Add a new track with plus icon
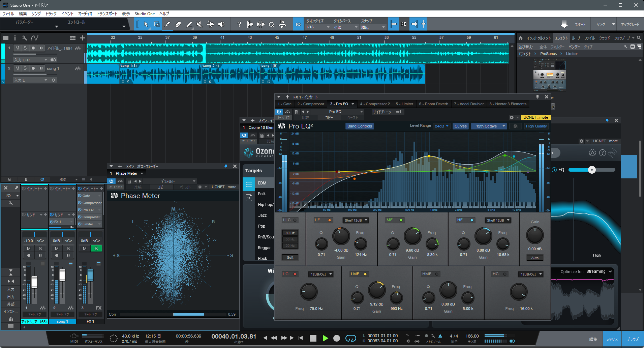 tap(82, 38)
